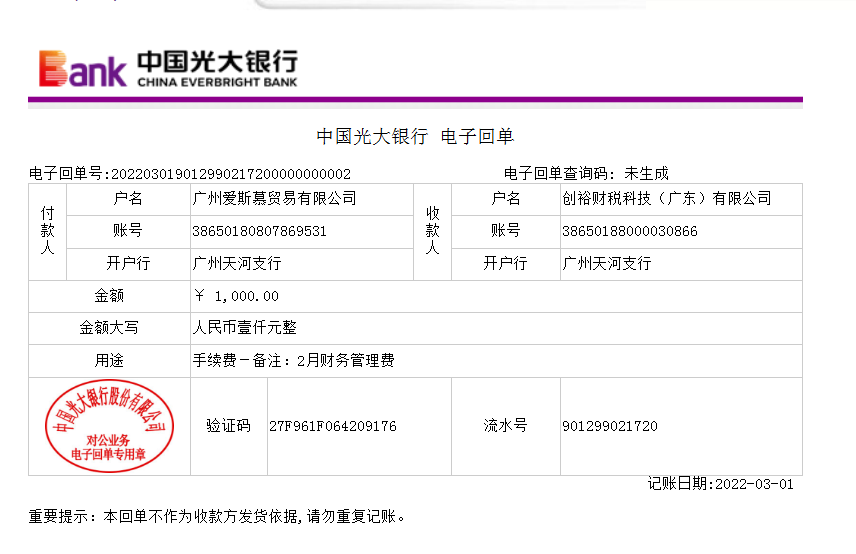Click the booking date 2022-03-01
The width and height of the screenshot is (856, 554).
754,484
